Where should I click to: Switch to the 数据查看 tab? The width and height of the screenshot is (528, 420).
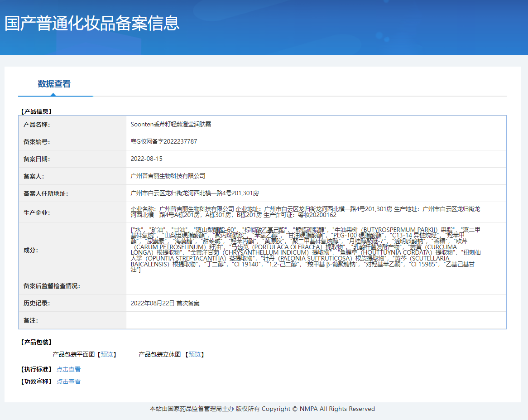(54, 84)
